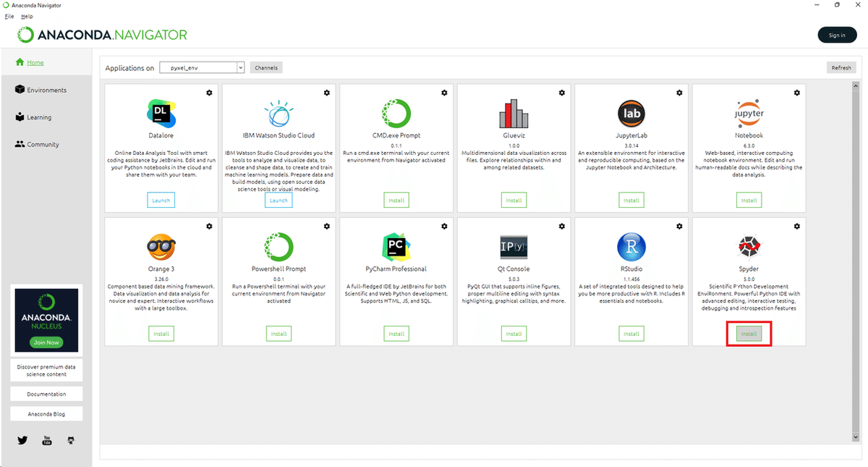Click the Jupyter Notebook logo

pyautogui.click(x=749, y=114)
